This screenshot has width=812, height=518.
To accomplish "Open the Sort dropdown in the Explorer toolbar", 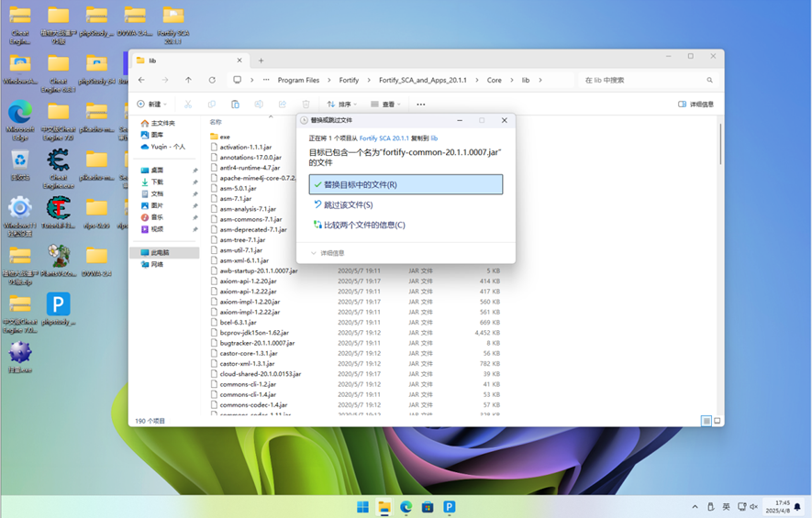I will pos(342,104).
